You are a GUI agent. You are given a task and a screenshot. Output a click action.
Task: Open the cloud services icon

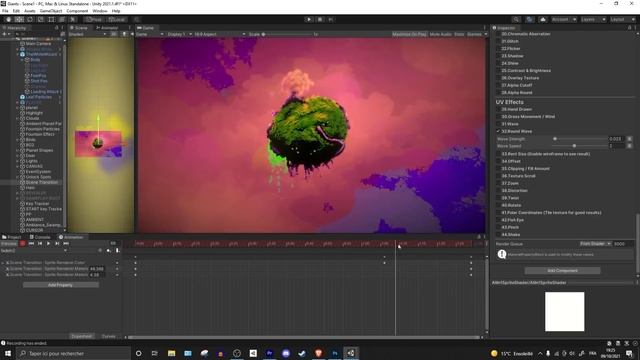(x=543, y=19)
